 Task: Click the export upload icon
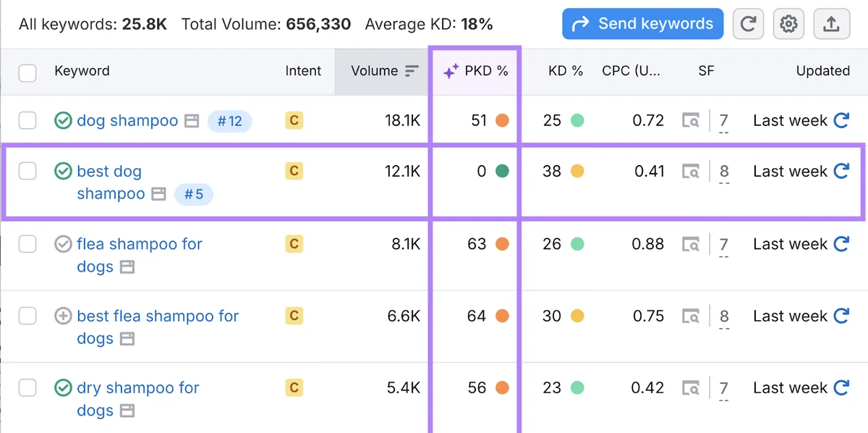click(x=831, y=25)
